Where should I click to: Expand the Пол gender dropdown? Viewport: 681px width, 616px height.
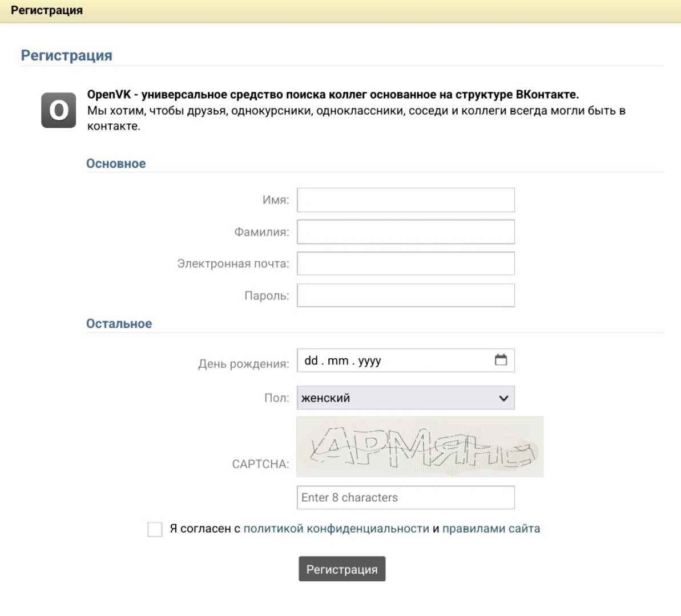(x=405, y=398)
